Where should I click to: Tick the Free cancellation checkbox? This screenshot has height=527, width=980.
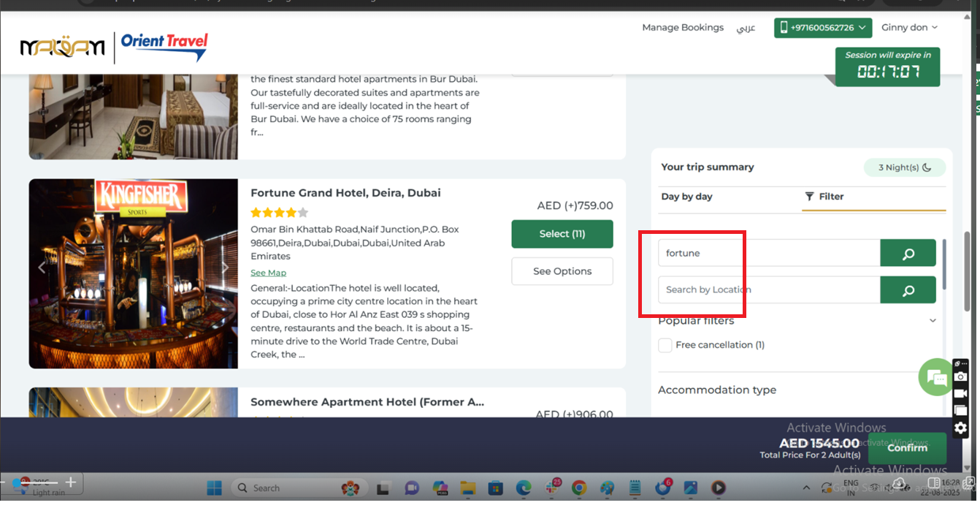(665, 345)
